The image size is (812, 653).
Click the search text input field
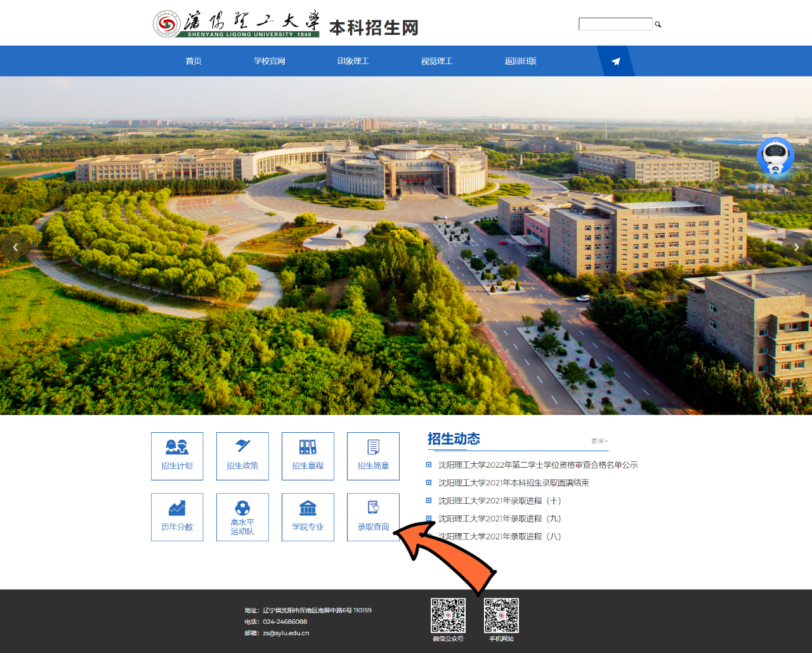(615, 24)
